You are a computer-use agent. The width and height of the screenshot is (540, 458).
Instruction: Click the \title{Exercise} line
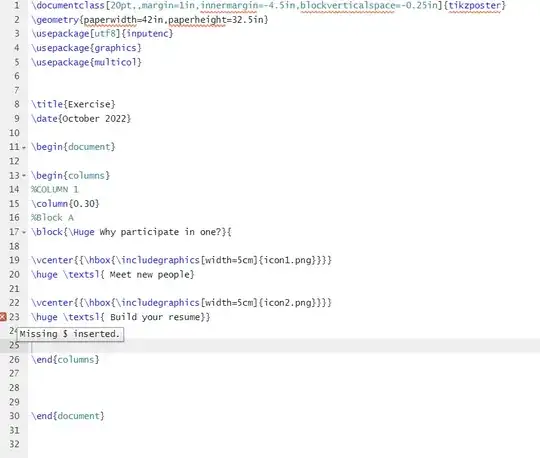[x=73, y=104]
